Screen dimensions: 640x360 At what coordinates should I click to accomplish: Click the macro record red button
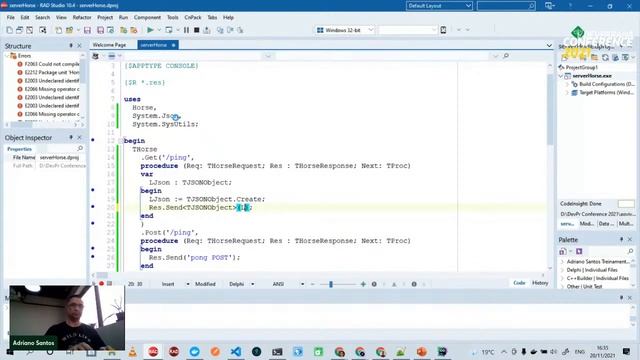pyautogui.click(x=102, y=284)
